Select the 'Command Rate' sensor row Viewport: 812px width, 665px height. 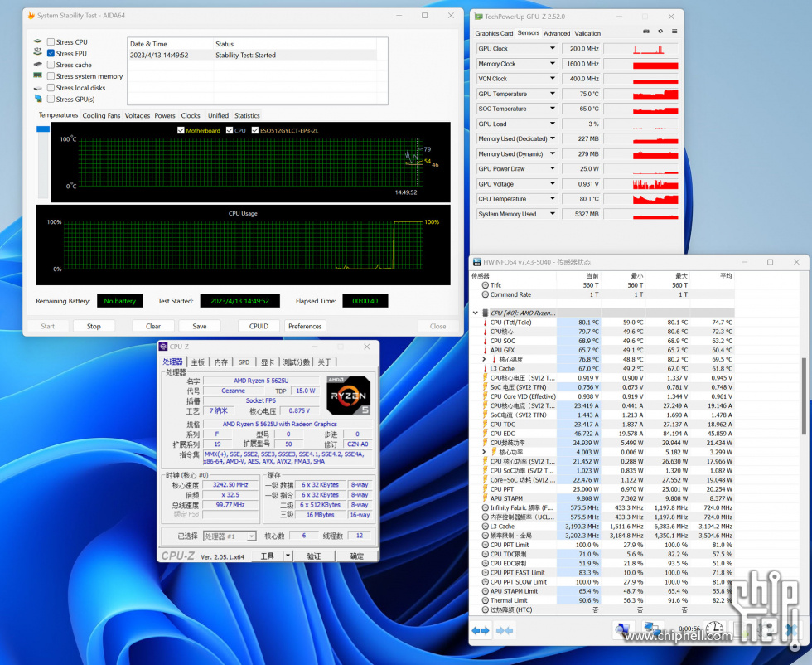tap(604, 294)
